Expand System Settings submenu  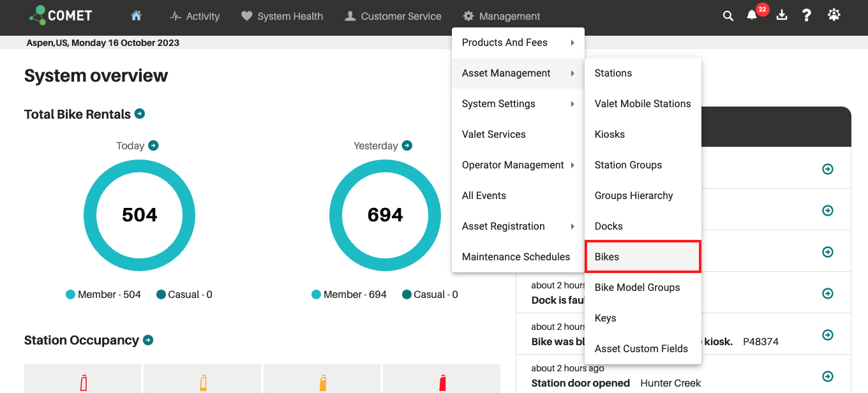click(518, 104)
